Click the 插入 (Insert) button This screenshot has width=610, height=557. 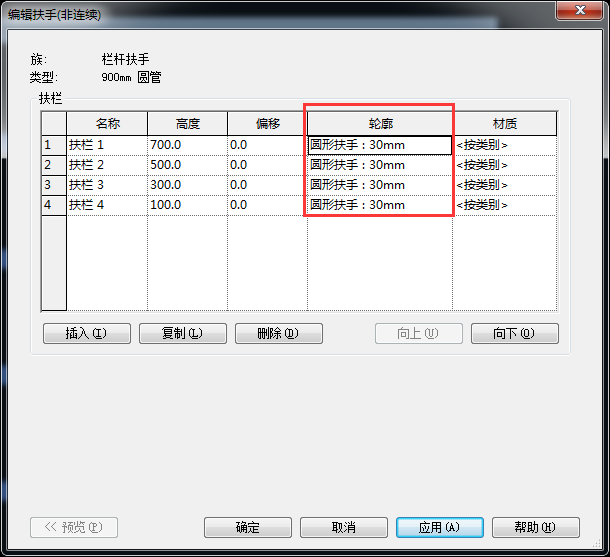(x=87, y=334)
